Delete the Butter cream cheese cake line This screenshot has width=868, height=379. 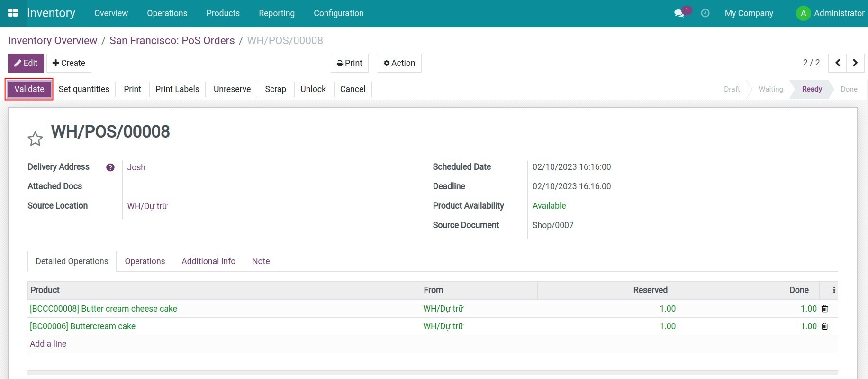[825, 309]
